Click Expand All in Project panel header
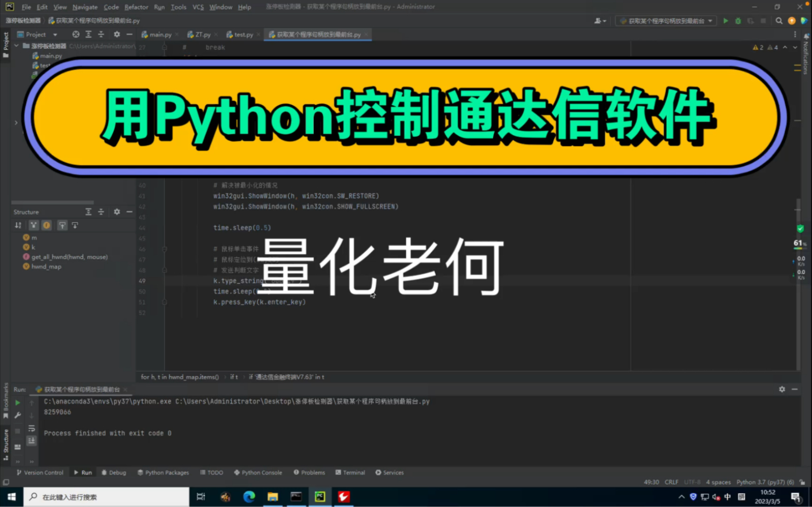812x507 pixels. [88, 35]
